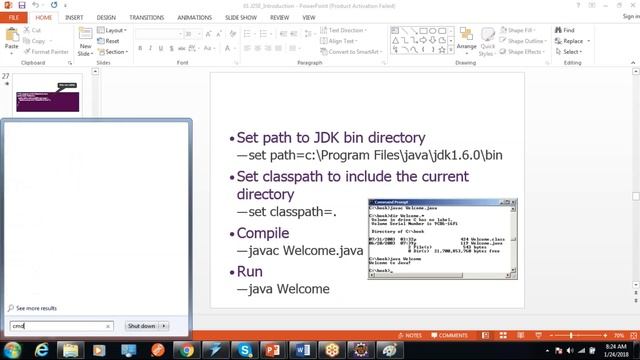Switch to the TRANSITIONS tab
The height and width of the screenshot is (360, 640).
(147, 18)
